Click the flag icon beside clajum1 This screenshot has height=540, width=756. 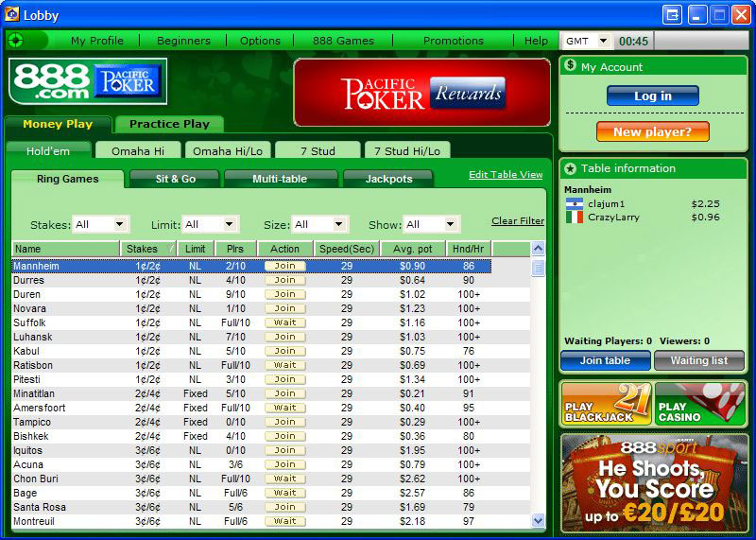coord(575,203)
